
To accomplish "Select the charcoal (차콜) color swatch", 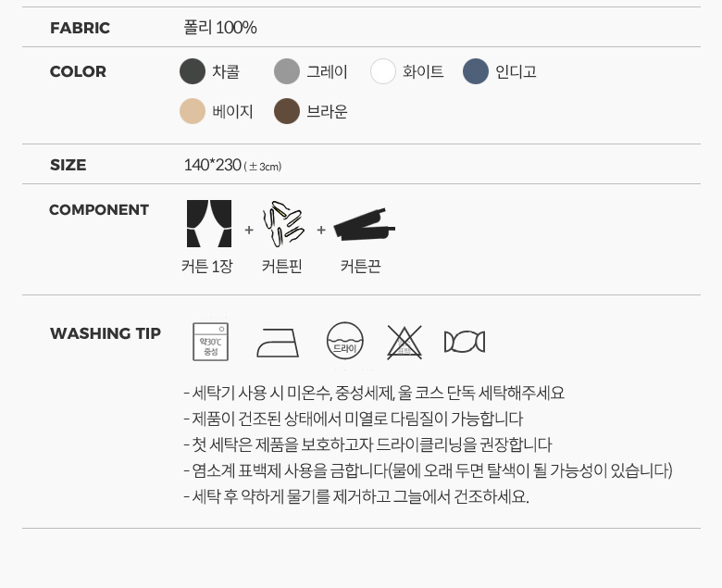I will click(x=193, y=71).
